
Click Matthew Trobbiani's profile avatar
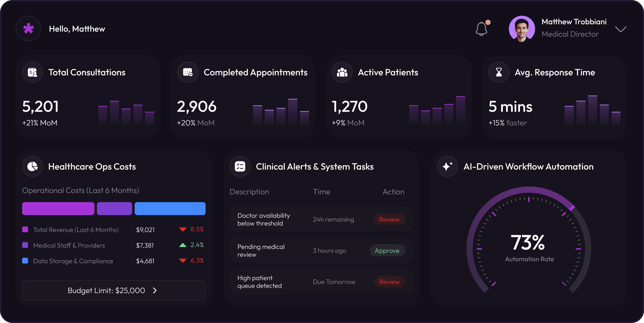point(522,29)
